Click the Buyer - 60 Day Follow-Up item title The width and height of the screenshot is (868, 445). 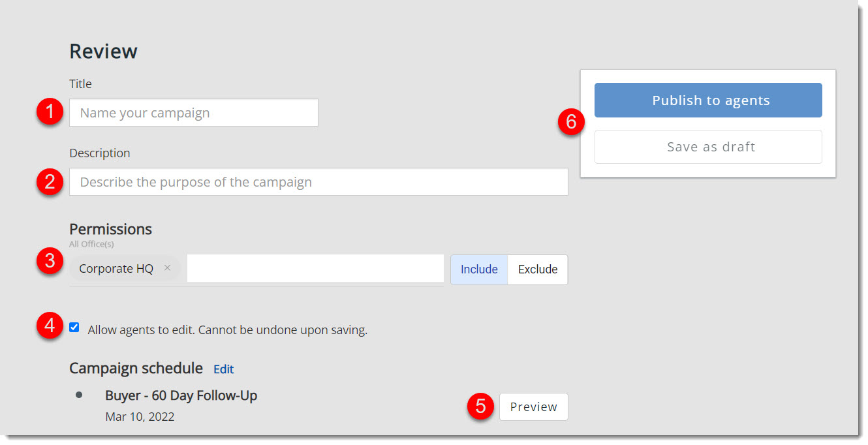click(181, 395)
